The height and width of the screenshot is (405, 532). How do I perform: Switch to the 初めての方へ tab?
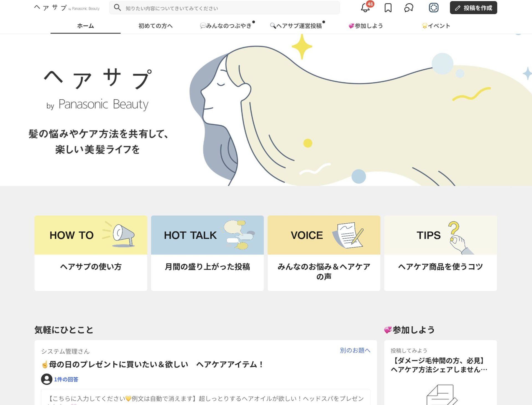click(155, 26)
